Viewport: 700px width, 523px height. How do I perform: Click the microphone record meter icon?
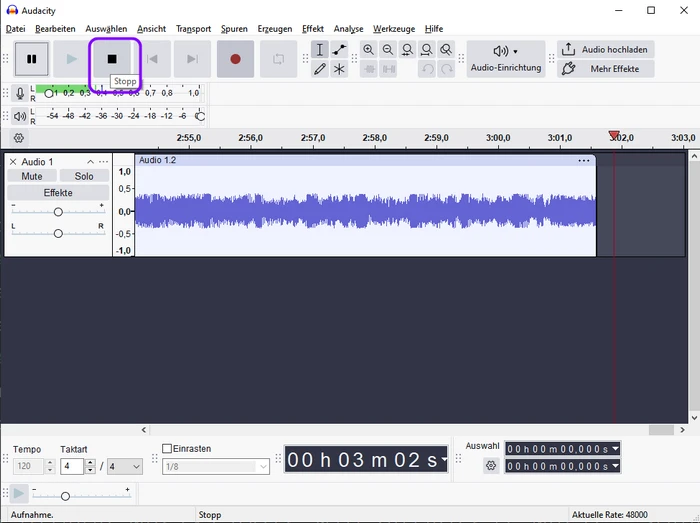20,93
